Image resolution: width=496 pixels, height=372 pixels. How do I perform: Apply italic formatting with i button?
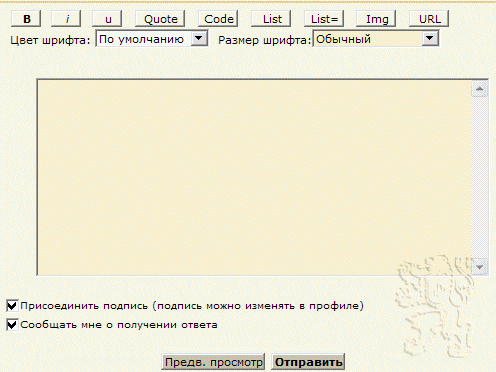pyautogui.click(x=66, y=19)
